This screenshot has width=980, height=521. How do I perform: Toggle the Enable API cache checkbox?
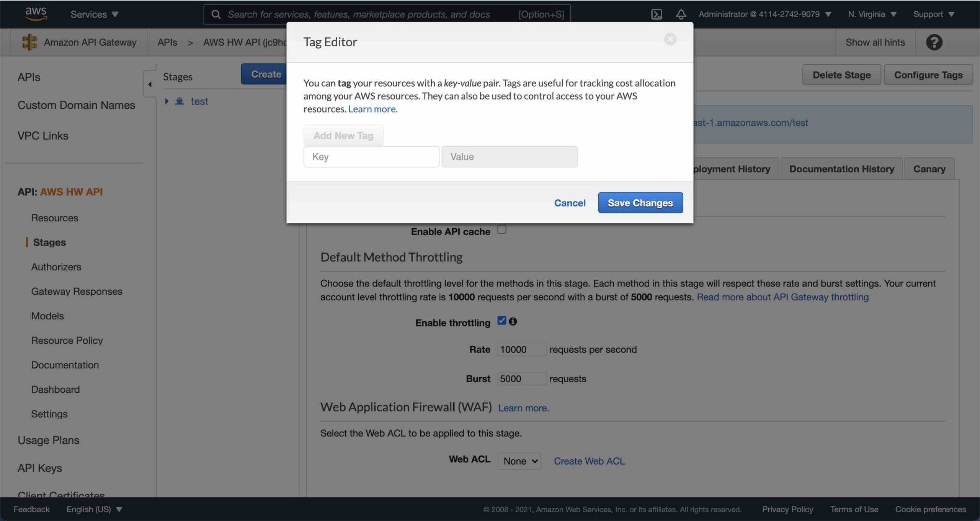(x=501, y=229)
